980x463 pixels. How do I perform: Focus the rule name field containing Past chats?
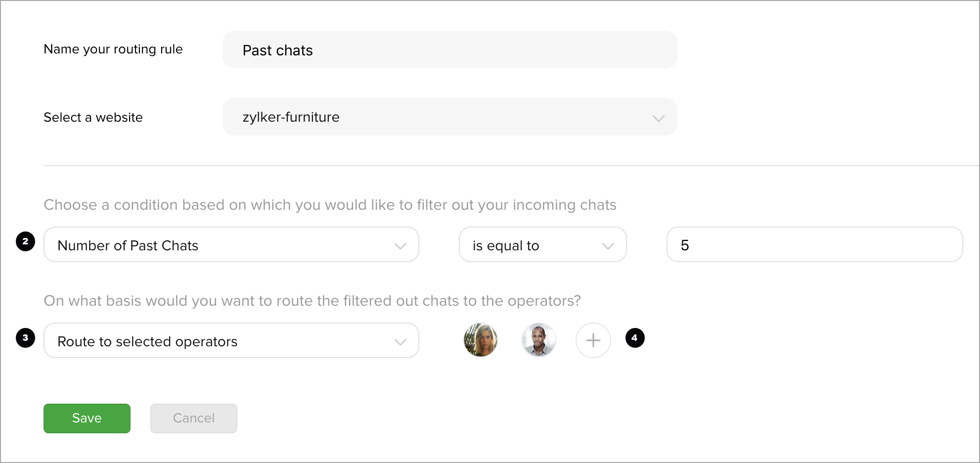click(449, 49)
